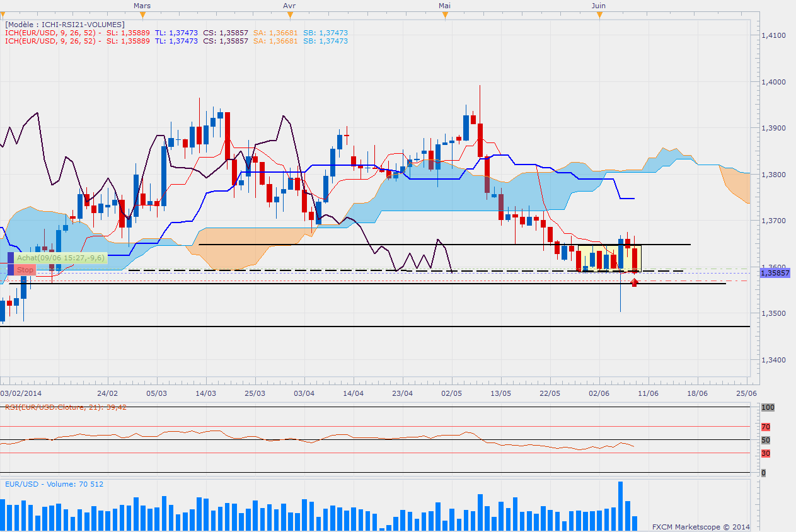Image resolution: width=796 pixels, height=532 pixels.
Task: Click the "03/04" date label
Action: (304, 393)
